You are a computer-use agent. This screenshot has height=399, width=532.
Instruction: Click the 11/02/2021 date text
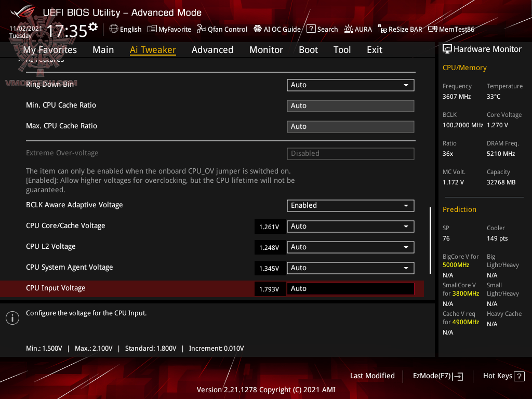pyautogui.click(x=26, y=29)
